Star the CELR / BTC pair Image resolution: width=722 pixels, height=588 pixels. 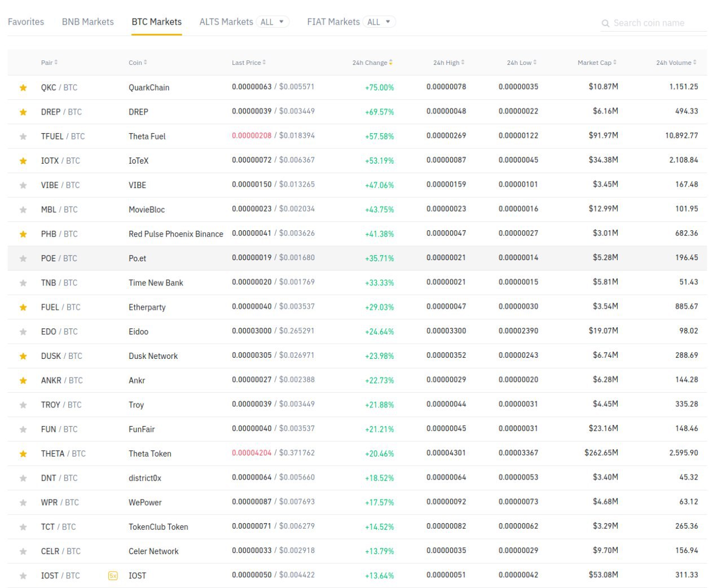[23, 551]
